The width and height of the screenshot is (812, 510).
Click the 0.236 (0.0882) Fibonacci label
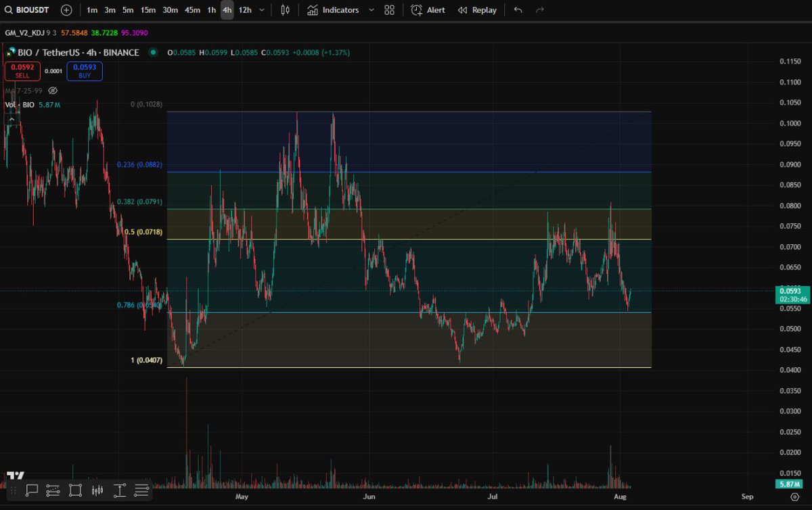coord(139,164)
